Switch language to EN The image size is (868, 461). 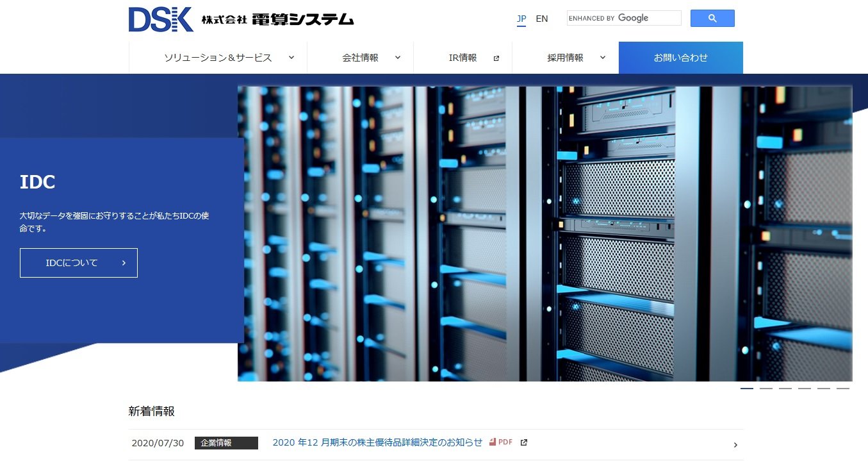click(541, 19)
